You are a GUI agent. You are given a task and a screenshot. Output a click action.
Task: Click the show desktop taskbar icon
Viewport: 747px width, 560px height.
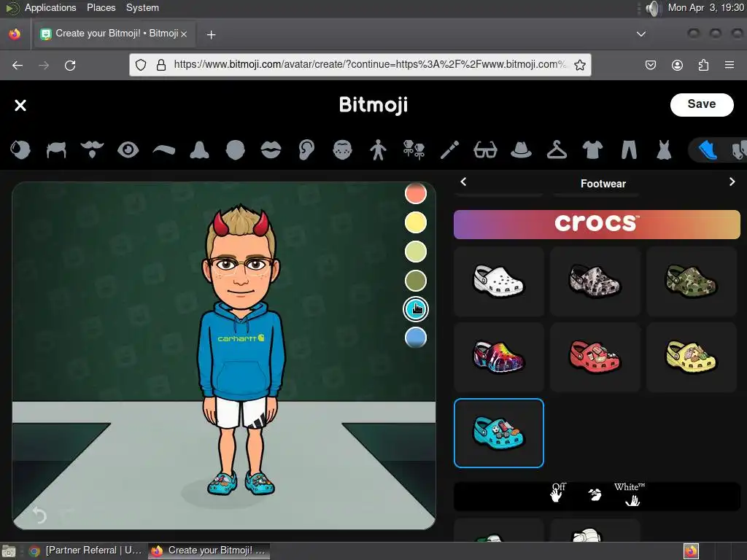tap(9, 551)
